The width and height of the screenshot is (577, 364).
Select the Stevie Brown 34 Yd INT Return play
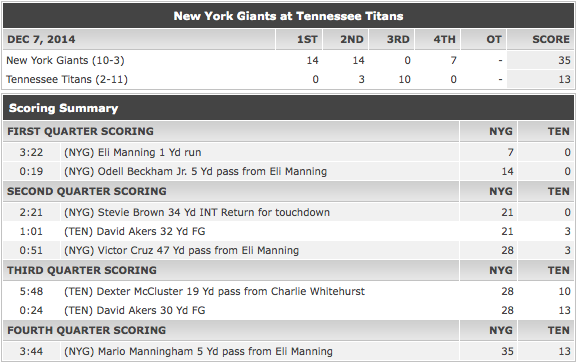pyautogui.click(x=288, y=212)
